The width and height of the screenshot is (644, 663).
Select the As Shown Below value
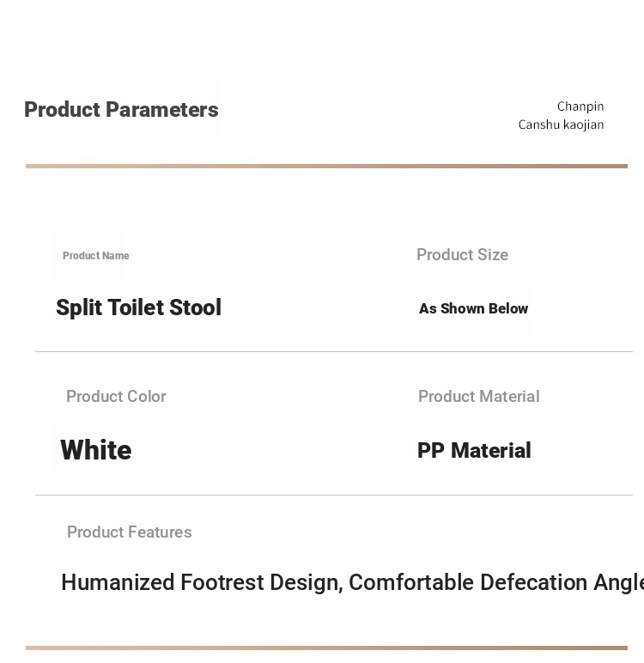click(x=473, y=308)
